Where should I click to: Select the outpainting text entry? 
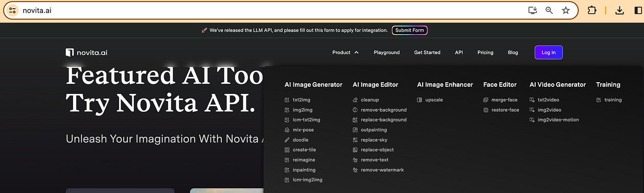374,130
